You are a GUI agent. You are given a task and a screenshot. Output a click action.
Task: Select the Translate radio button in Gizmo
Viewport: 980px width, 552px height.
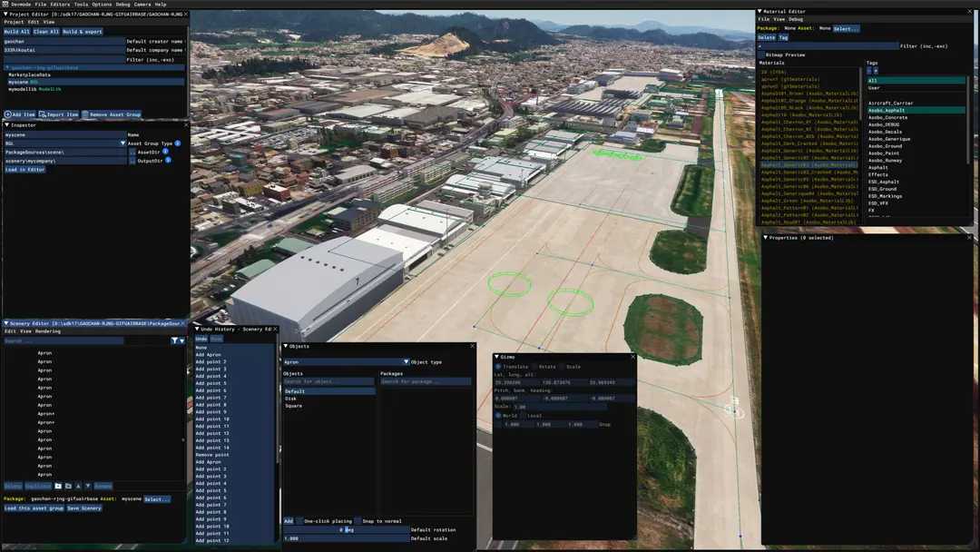[498, 366]
